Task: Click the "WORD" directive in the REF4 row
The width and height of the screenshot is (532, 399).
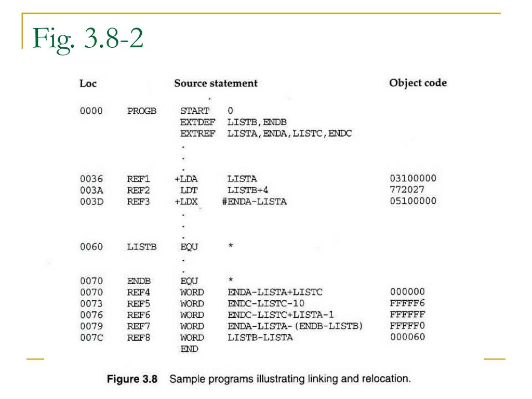Action: pos(192,292)
